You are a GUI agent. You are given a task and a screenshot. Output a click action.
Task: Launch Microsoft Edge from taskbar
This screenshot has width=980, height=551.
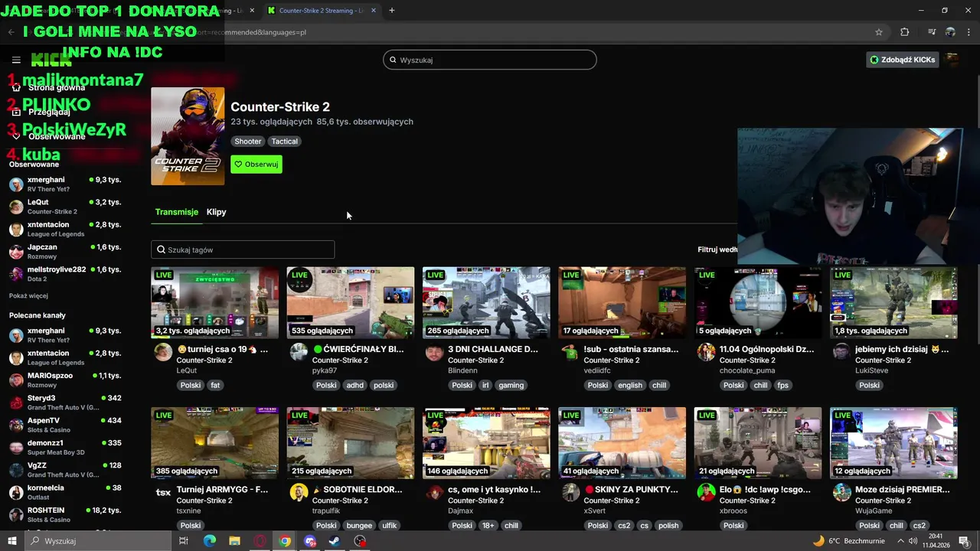pyautogui.click(x=209, y=541)
